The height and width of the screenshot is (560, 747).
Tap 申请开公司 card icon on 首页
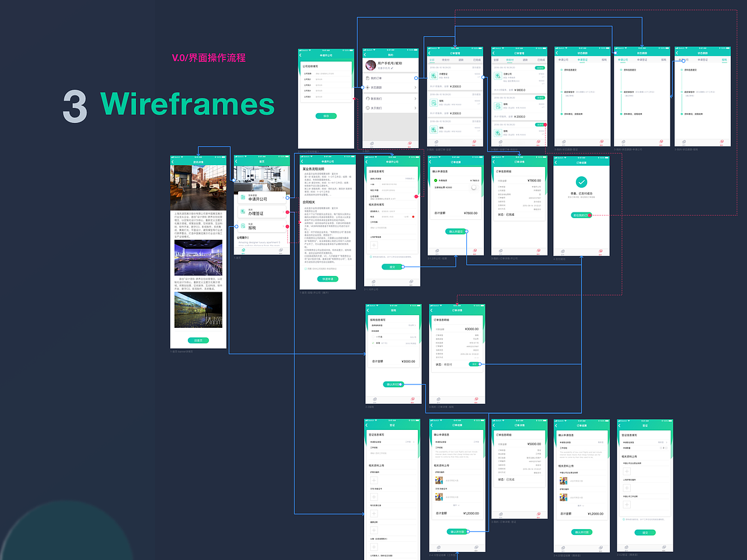tap(243, 197)
